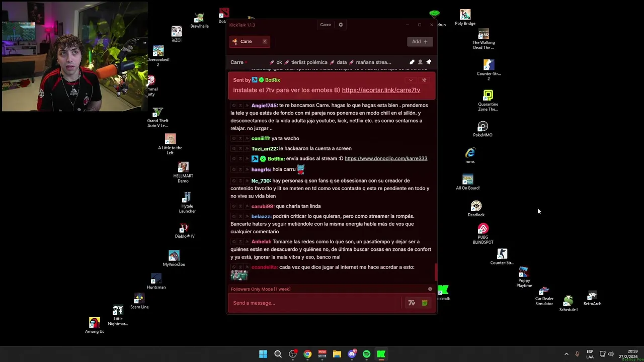The image size is (644, 362).
Task: Click the Send a message input field
Action: click(316, 303)
